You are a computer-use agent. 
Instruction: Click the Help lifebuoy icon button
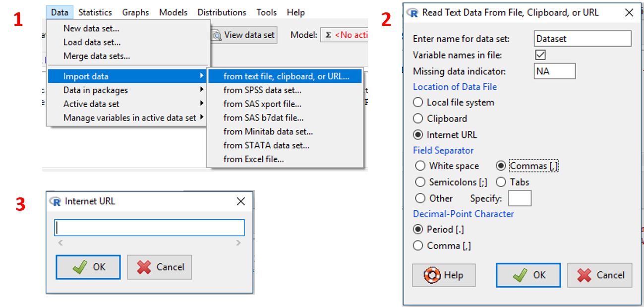[x=432, y=275]
